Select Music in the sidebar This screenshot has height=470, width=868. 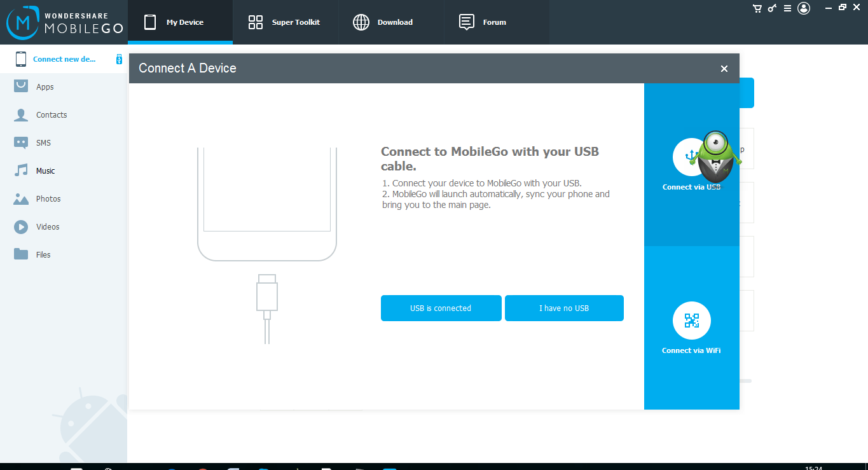pyautogui.click(x=45, y=171)
